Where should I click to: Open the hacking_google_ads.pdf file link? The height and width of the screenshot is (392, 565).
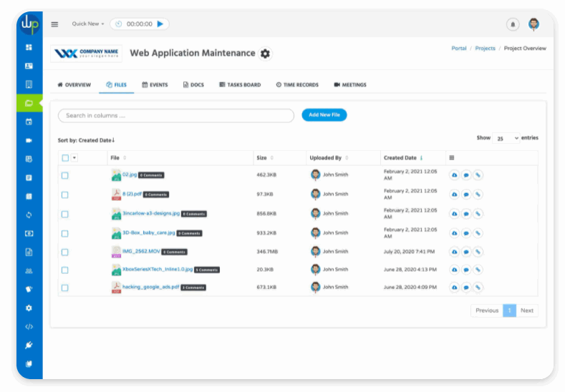pyautogui.click(x=150, y=287)
